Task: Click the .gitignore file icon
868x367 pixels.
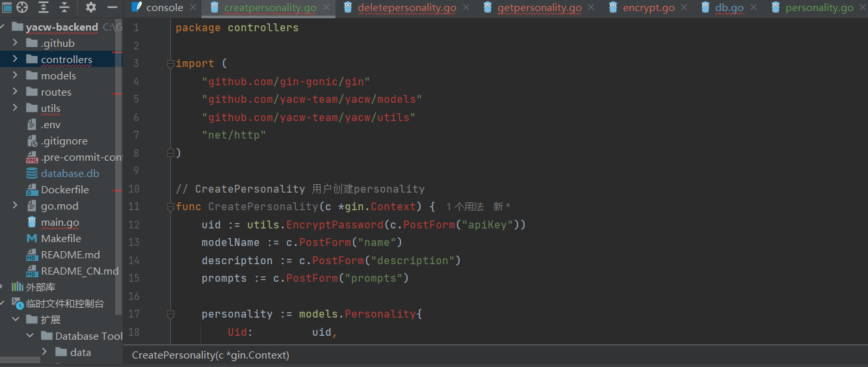Action: pos(32,141)
